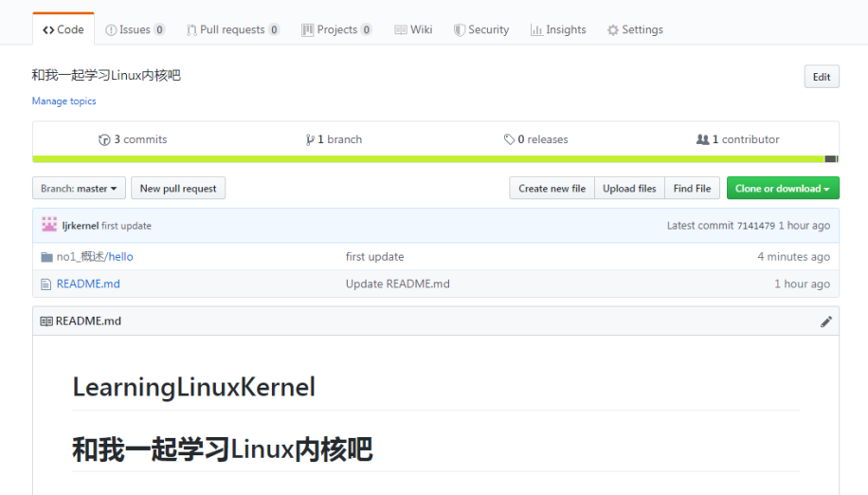View the 0 releases page
Image resolution: width=868 pixels, height=495 pixels.
(x=535, y=139)
